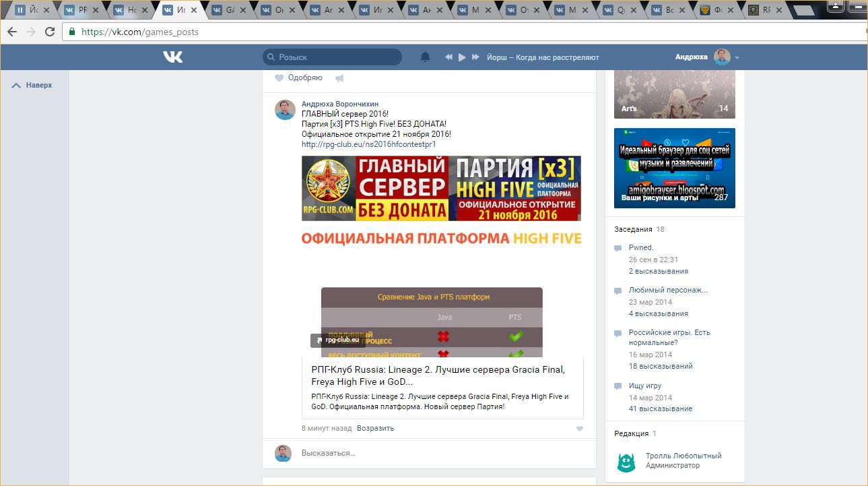Open the Йорш song title audio player

point(543,57)
